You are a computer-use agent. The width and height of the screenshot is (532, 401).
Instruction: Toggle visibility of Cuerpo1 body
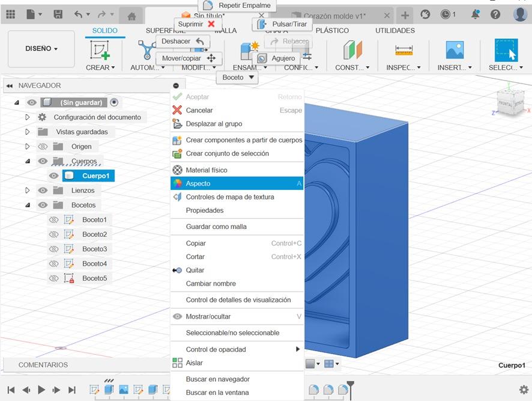coord(53,176)
